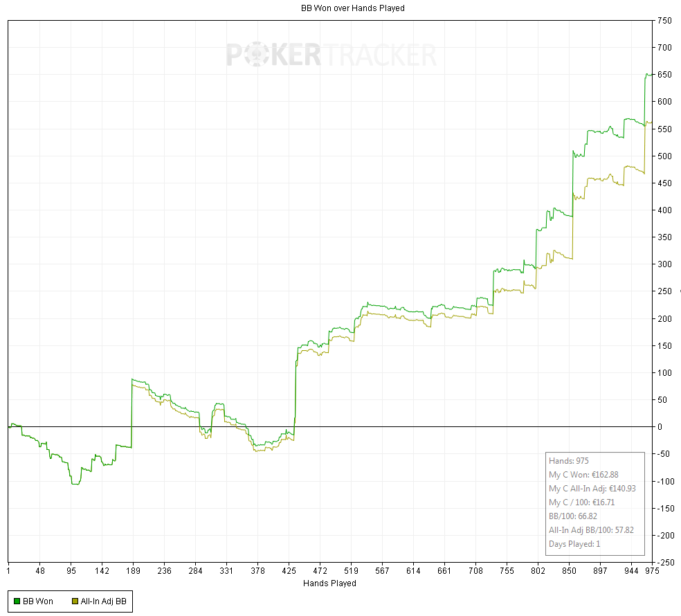Click the 'Hands: 975' stat line

pos(568,461)
